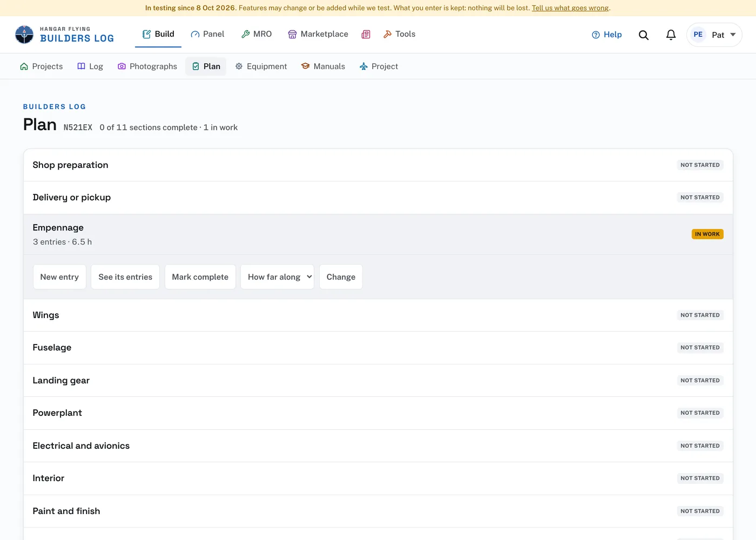The image size is (756, 540).
Task: Click the Equipment gear icon
Action: pos(239,66)
